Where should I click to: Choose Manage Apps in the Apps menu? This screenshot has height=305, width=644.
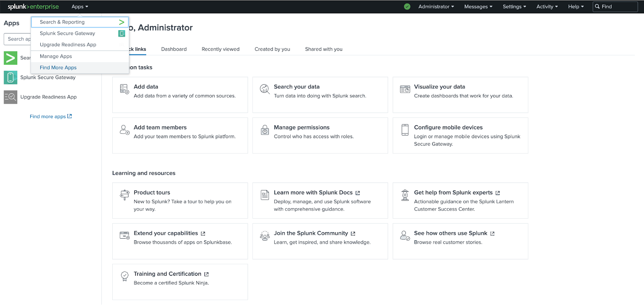click(x=56, y=56)
